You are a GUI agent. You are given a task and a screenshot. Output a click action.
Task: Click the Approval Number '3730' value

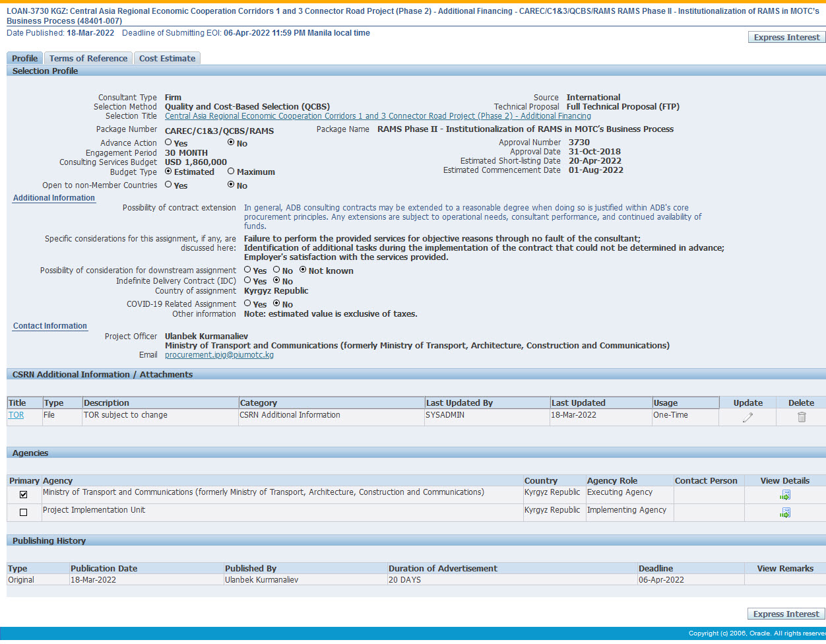coord(579,143)
